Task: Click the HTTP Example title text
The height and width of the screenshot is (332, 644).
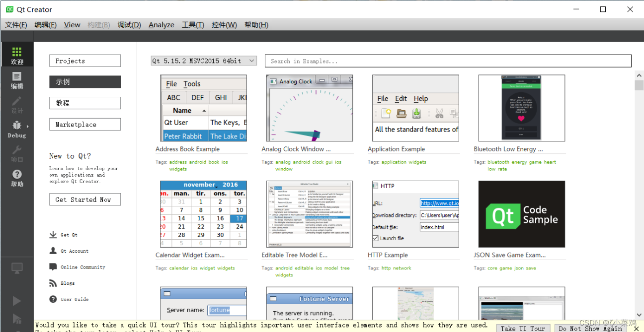Action: 388,255
